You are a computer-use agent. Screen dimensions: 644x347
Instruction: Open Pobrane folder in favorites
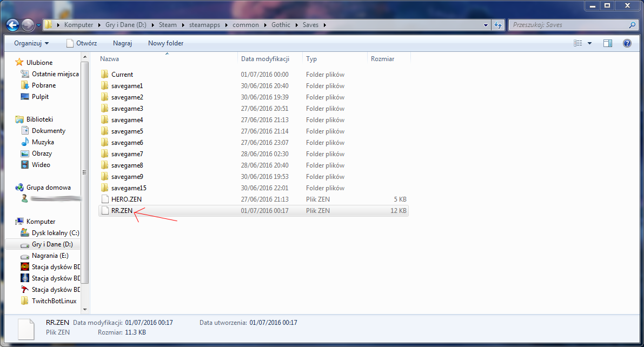(x=38, y=85)
